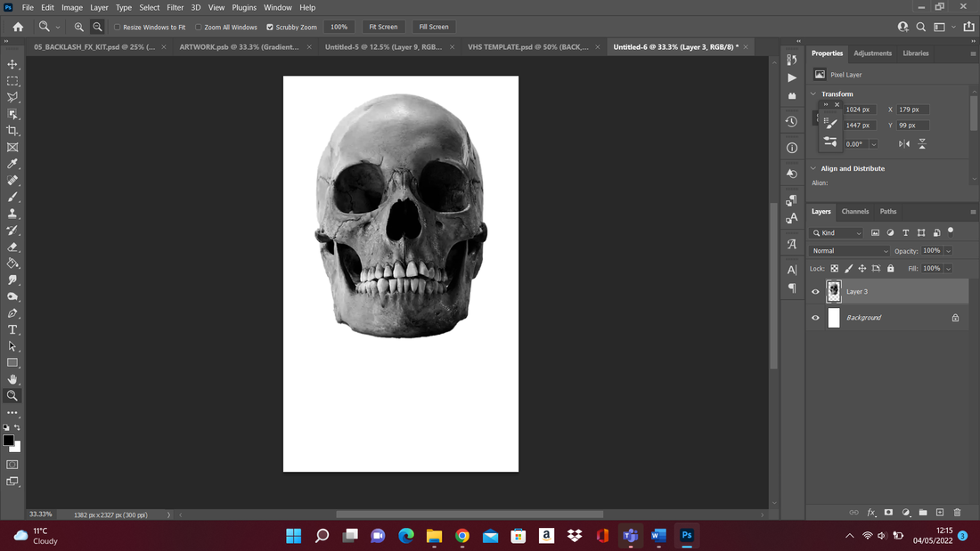
Task: Create a new layer with plus icon
Action: tap(940, 512)
